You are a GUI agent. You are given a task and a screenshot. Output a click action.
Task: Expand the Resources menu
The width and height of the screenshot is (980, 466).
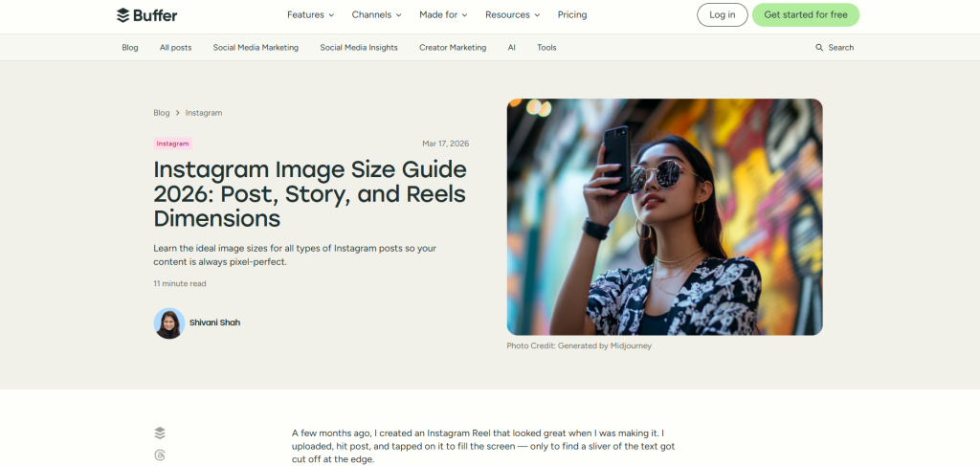pyautogui.click(x=513, y=15)
